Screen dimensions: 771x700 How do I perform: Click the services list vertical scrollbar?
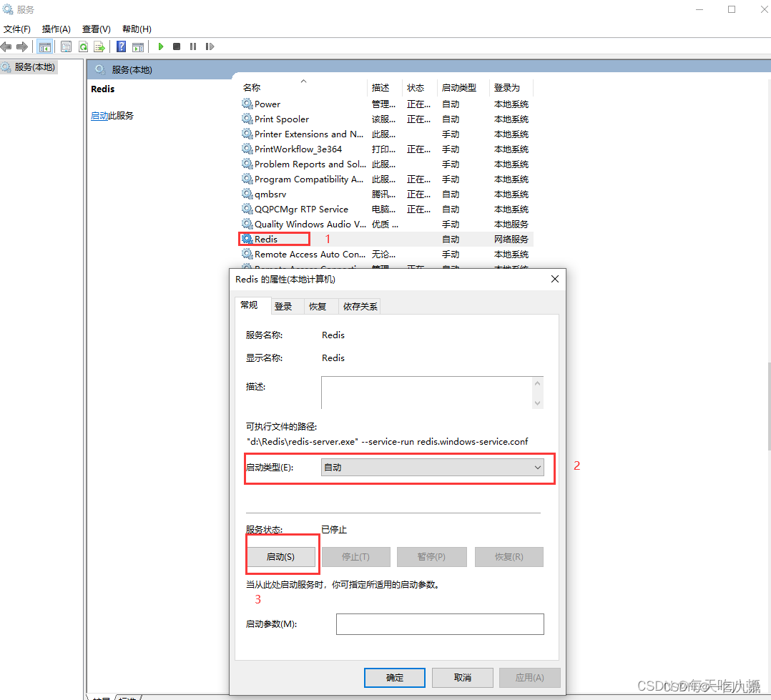pos(768,406)
